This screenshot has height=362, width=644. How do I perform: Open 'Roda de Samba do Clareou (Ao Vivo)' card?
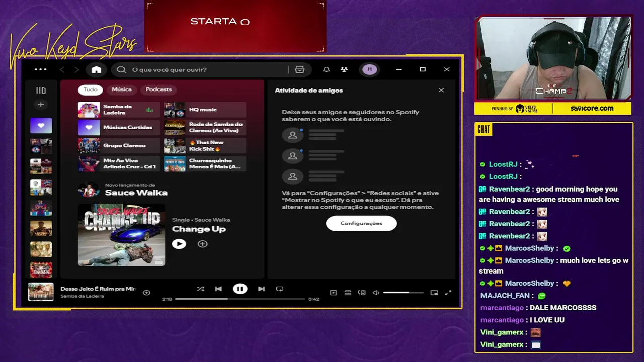pyautogui.click(x=205, y=128)
